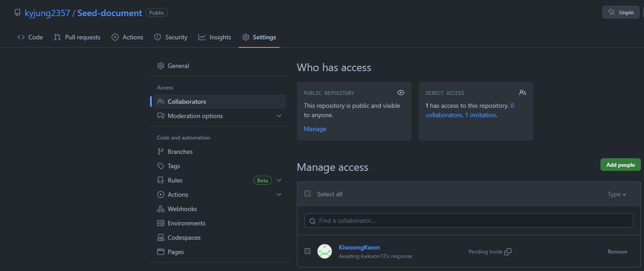The height and width of the screenshot is (271, 644).
Task: Click the Branches icon in sidebar
Action: pyautogui.click(x=161, y=152)
